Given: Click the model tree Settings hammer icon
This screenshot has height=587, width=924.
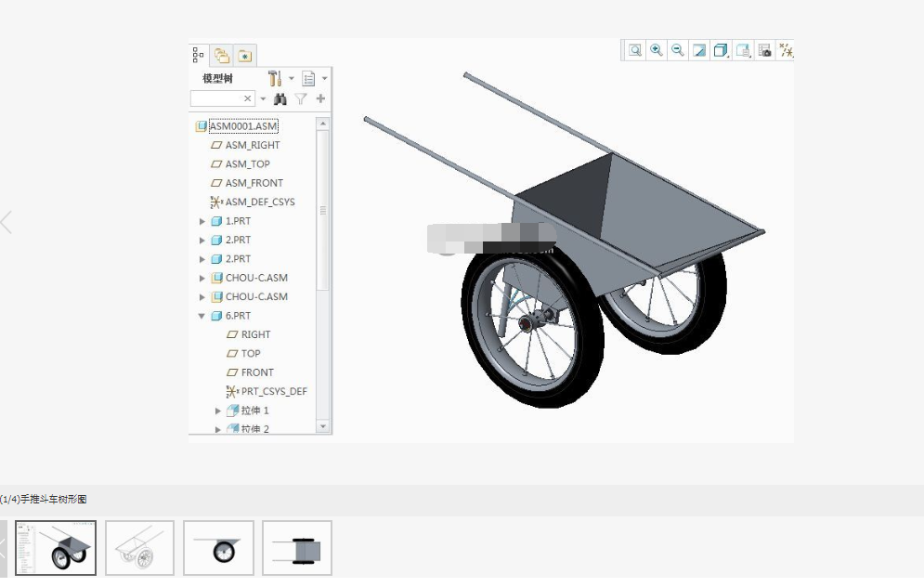Looking at the screenshot, I should 275,78.
